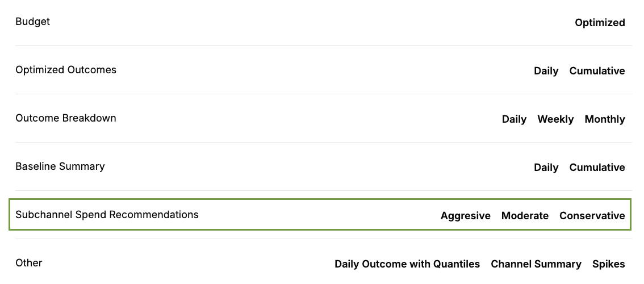
Task: Open the Channel Summary link
Action: pos(536,264)
